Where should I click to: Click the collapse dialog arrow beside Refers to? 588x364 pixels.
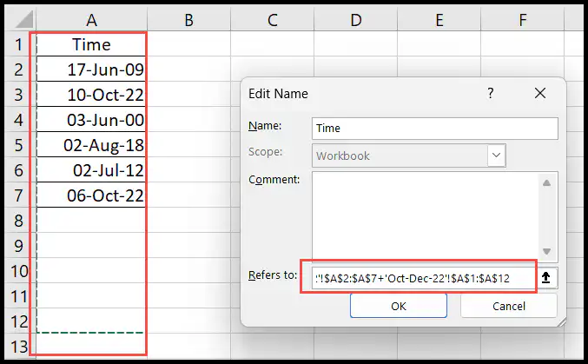546,278
